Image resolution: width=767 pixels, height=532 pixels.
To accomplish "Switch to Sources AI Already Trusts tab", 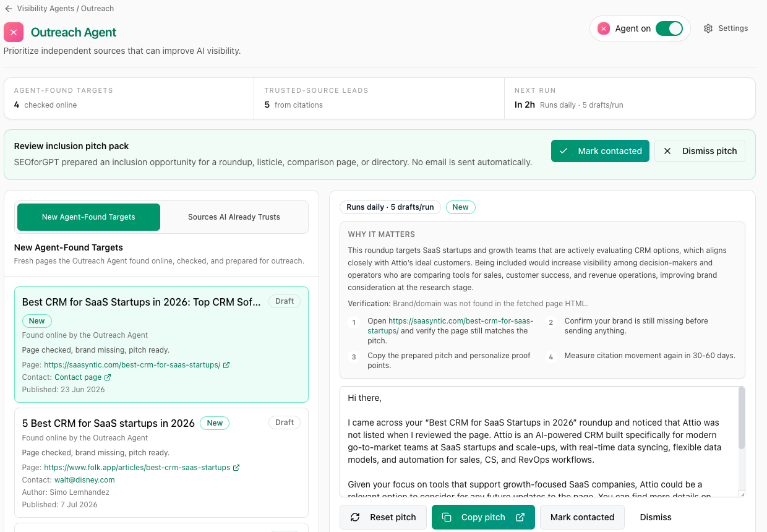I will (234, 217).
